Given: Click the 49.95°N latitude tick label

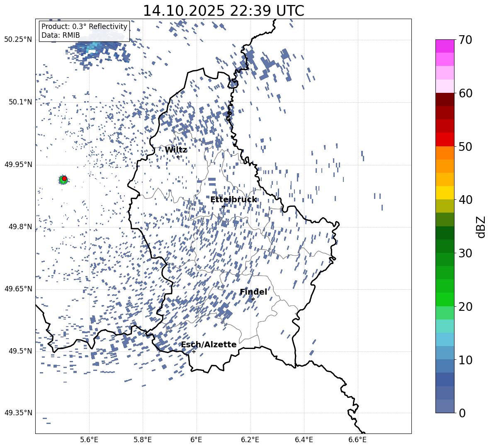Looking at the screenshot, I should (18, 165).
